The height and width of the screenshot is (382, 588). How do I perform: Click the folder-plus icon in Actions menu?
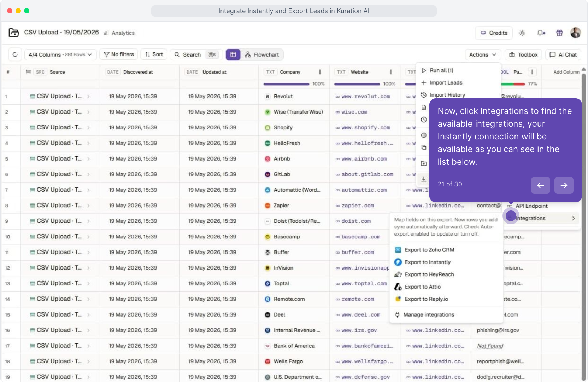tap(424, 164)
